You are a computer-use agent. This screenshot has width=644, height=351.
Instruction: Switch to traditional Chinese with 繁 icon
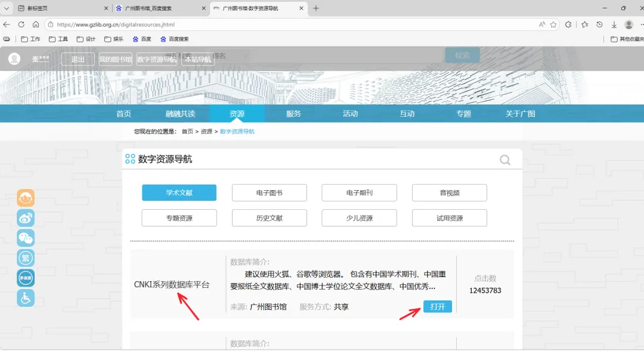[x=26, y=258]
